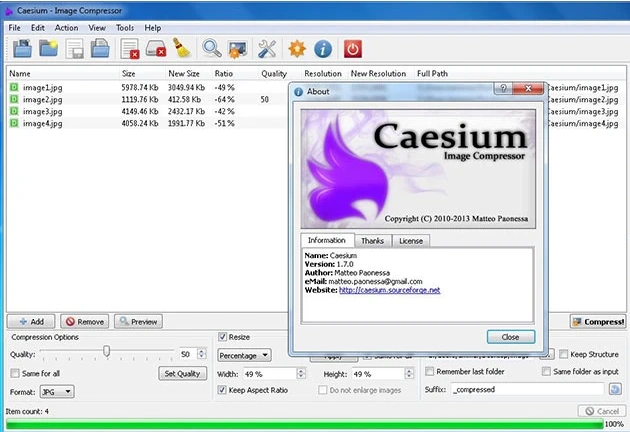630x432 pixels.
Task: Click the Width 49 % input field
Action: point(270,374)
